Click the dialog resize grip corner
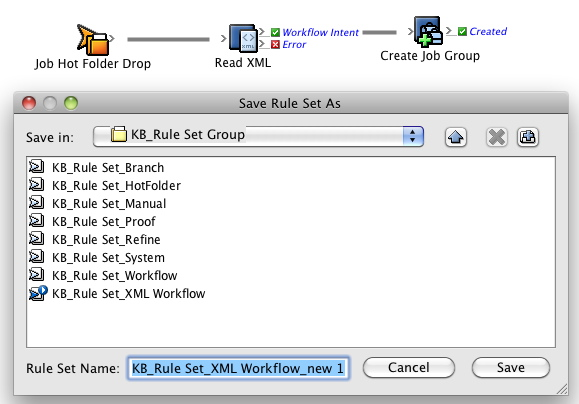Image resolution: width=579 pixels, height=404 pixels. 562,389
